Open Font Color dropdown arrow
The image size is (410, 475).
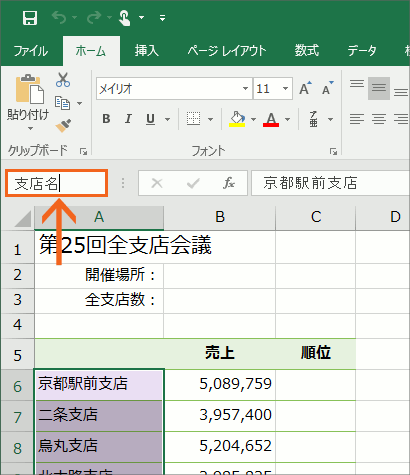[x=287, y=119]
